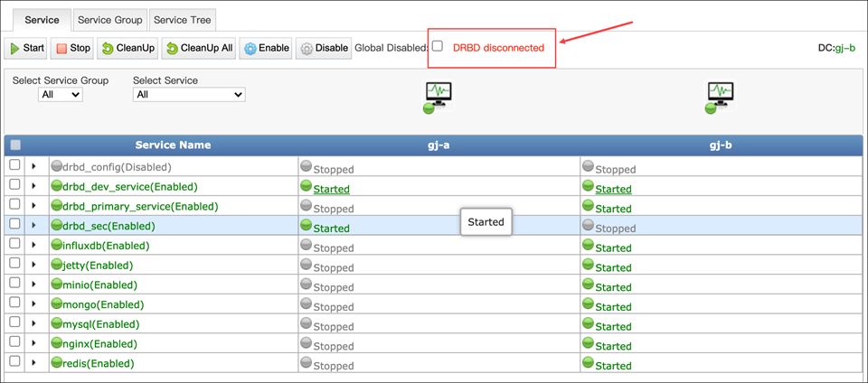Expand the drbd_dev_service row

(x=33, y=186)
